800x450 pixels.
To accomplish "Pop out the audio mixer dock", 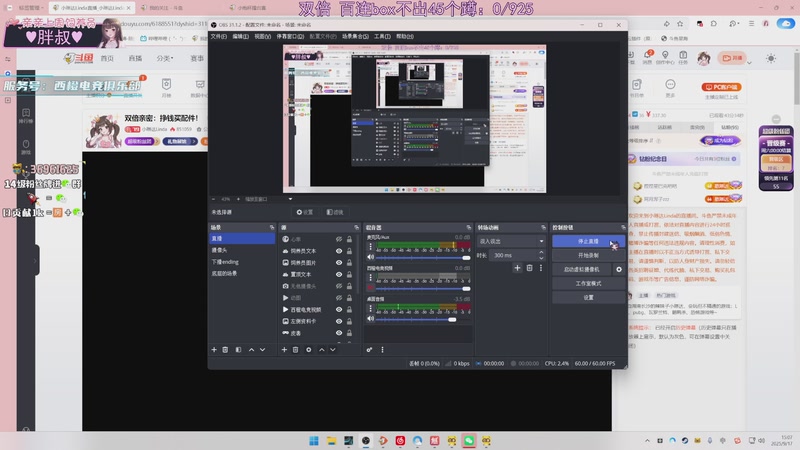I will tap(469, 227).
